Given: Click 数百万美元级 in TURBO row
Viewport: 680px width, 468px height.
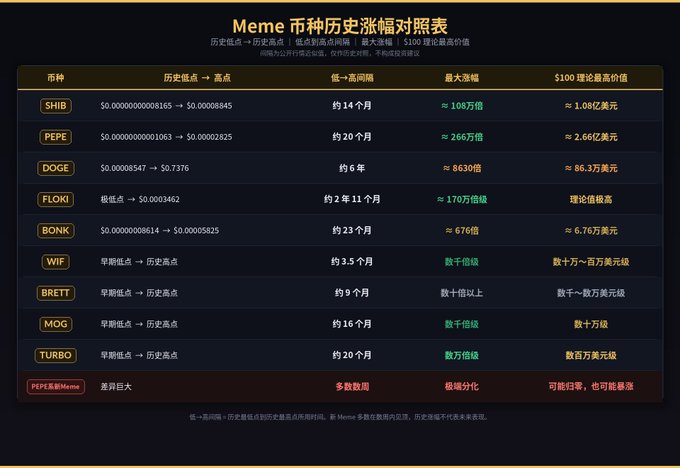Looking at the screenshot, I should [x=591, y=356].
